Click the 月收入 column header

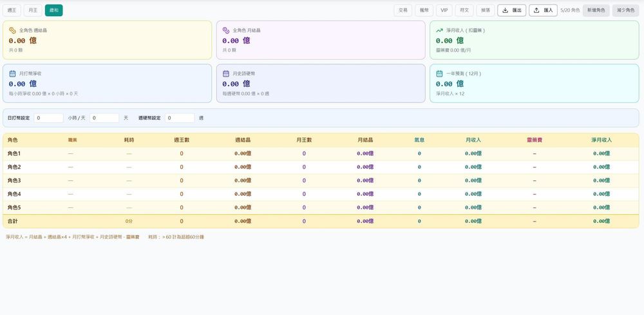click(473, 140)
